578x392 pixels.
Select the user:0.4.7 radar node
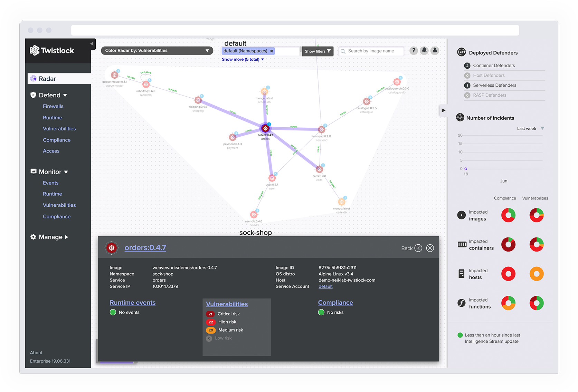272,178
